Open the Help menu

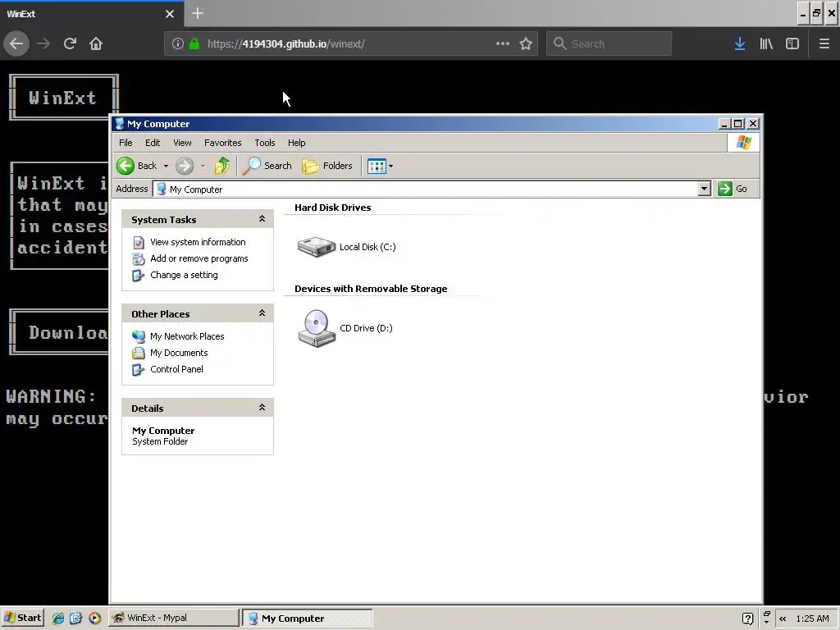click(x=296, y=143)
